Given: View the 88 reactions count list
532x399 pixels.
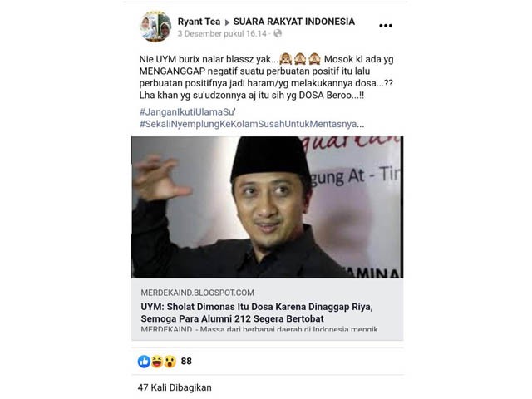Looking at the screenshot, I should (186, 361).
